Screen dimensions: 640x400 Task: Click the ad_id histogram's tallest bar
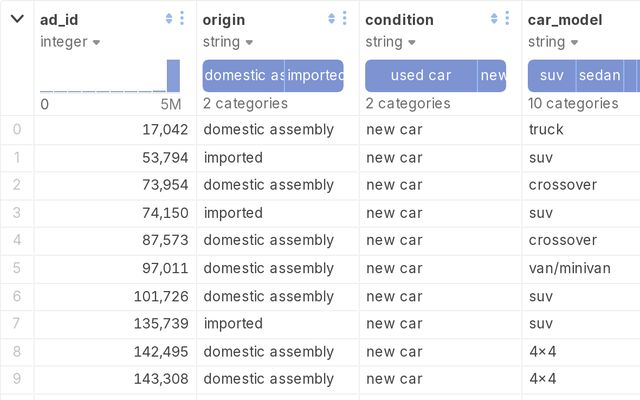click(x=173, y=76)
